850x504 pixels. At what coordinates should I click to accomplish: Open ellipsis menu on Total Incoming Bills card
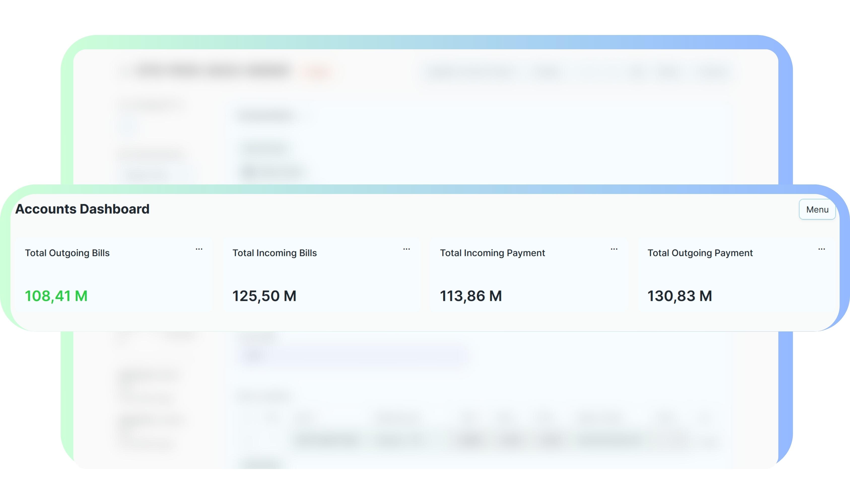coord(406,249)
